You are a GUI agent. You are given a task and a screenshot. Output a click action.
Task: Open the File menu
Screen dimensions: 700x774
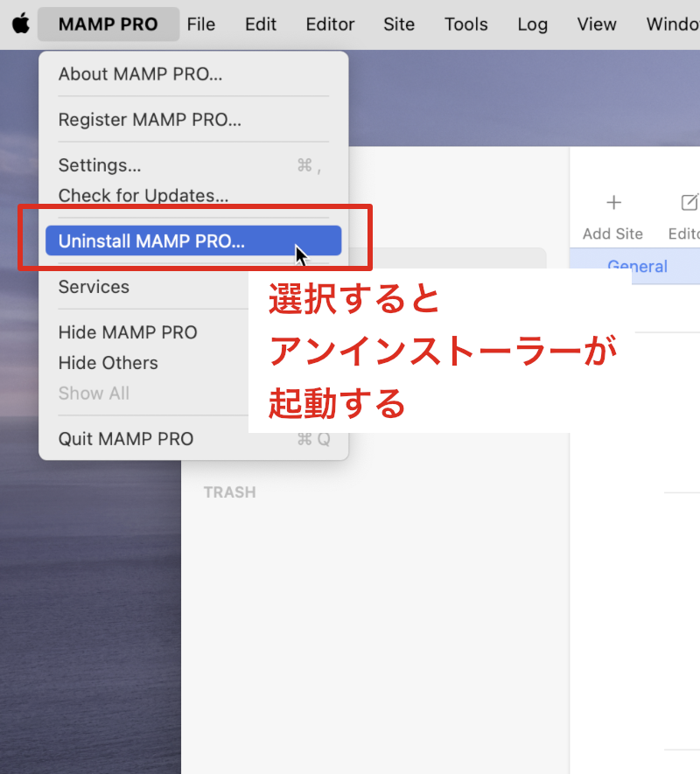[201, 24]
